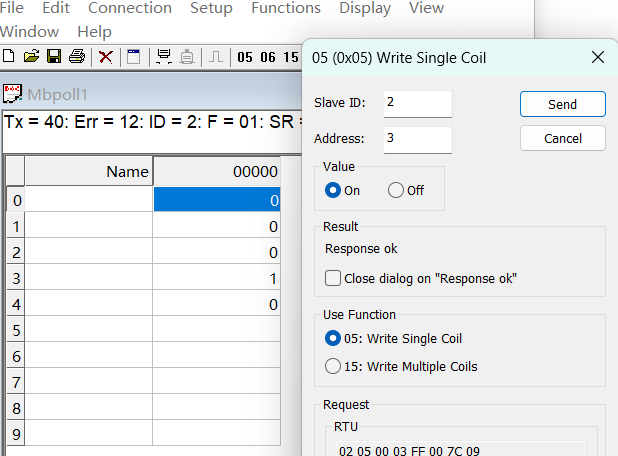Click the Response ok result text
Viewport: 618px width, 456px height.
[361, 249]
